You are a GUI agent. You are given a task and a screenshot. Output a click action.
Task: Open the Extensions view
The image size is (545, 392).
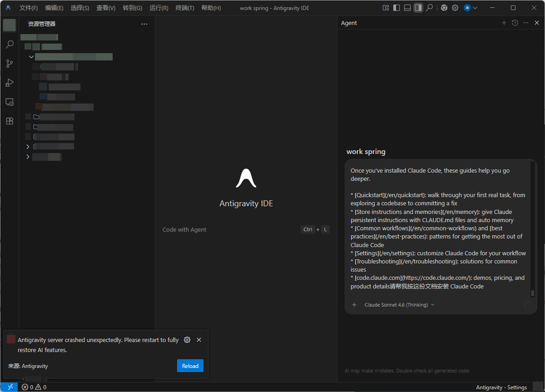click(x=10, y=121)
